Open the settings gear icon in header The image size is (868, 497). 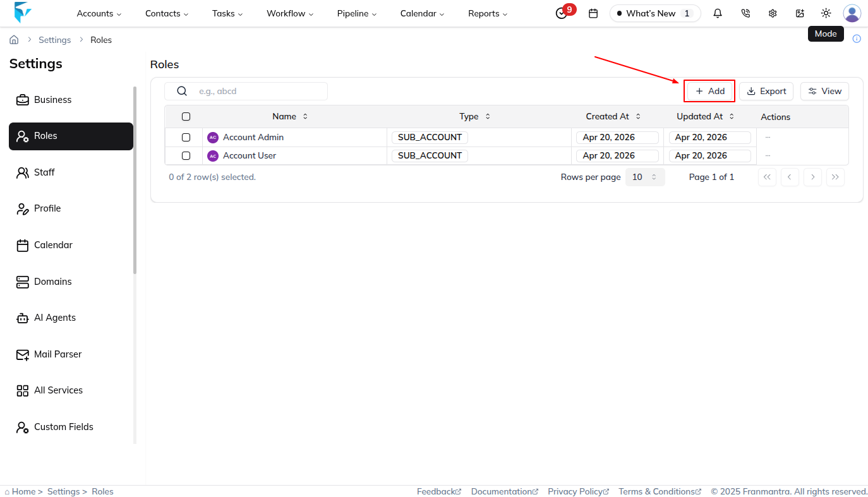[x=773, y=13]
